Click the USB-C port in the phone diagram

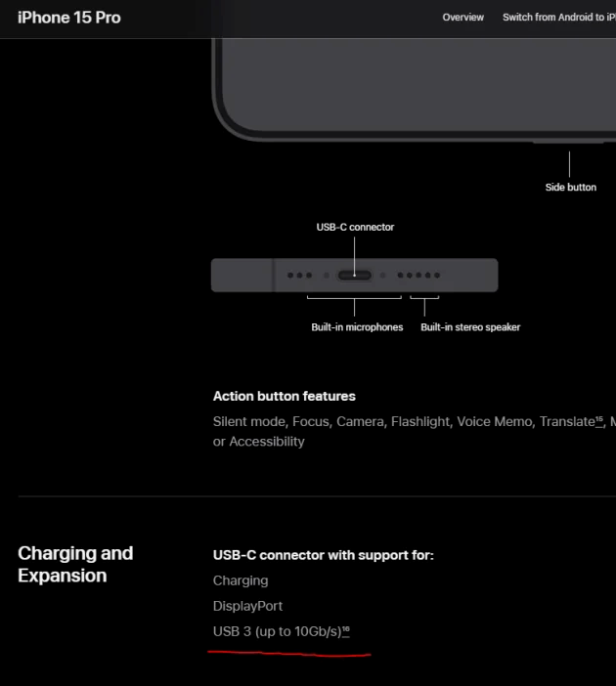click(355, 276)
